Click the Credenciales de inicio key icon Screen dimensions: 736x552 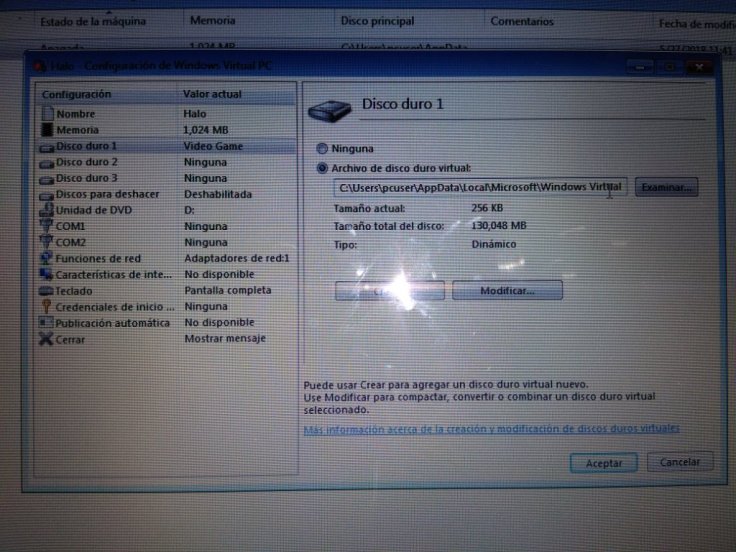click(46, 307)
